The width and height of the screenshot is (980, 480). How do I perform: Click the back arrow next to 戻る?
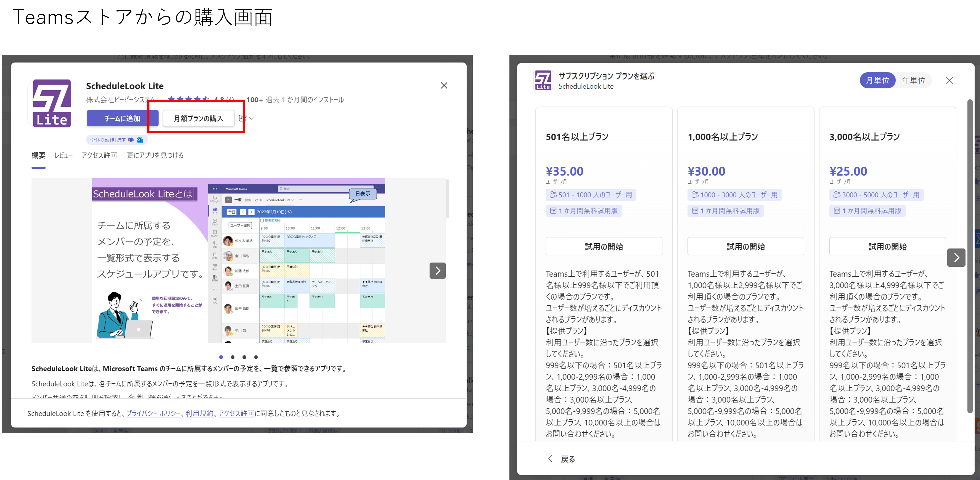click(550, 459)
